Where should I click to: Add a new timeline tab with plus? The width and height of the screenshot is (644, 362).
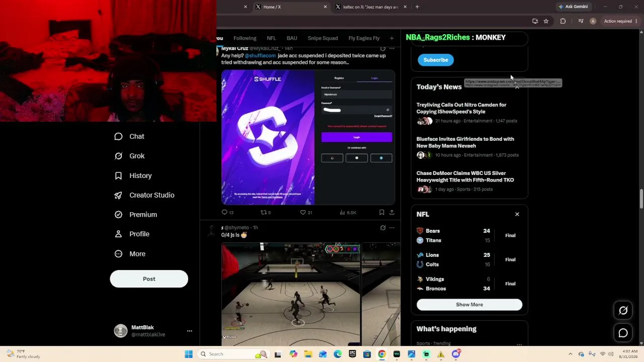(x=391, y=38)
